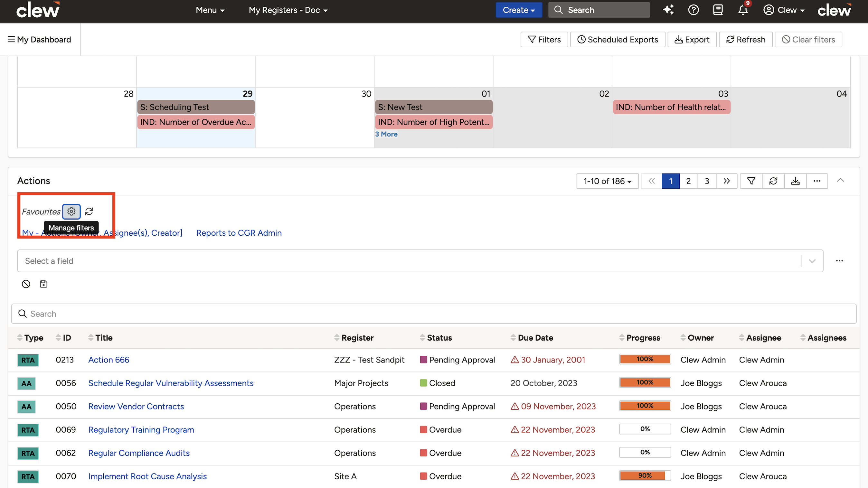Screen dimensions: 868x488
Task: Open Regular Compliance Audits action
Action: tap(139, 453)
